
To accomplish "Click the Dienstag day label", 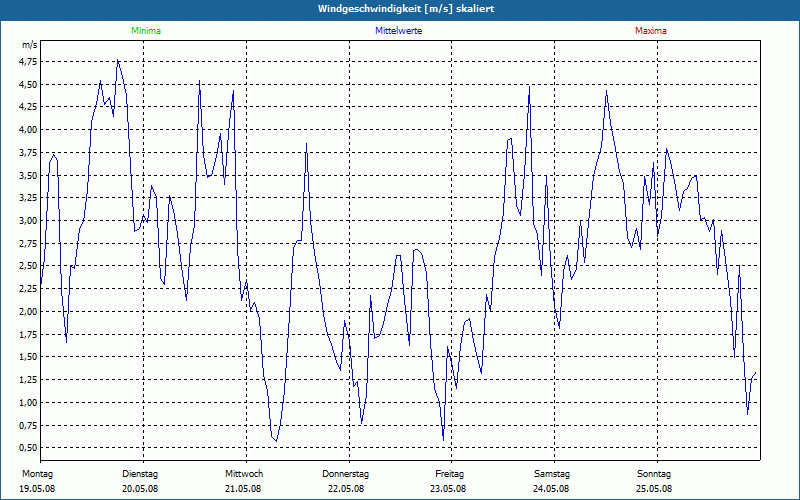I will click(140, 474).
